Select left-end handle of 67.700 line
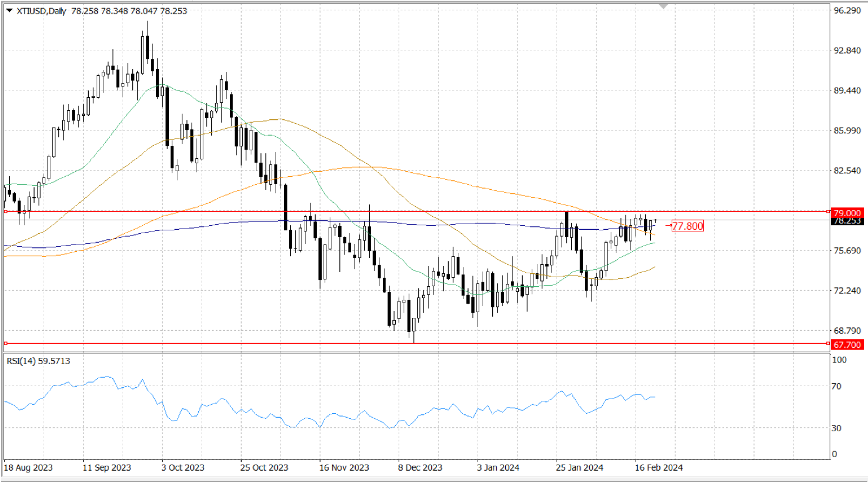 click(x=6, y=343)
